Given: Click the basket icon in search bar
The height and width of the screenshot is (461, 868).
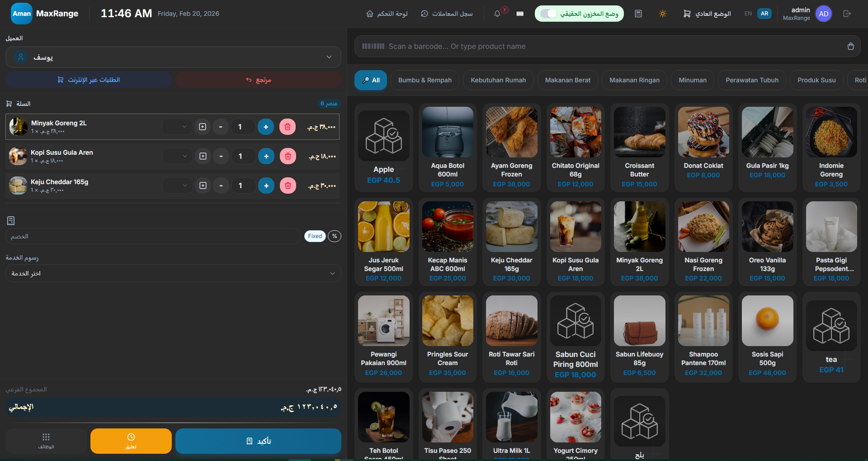Looking at the screenshot, I should [x=850, y=46].
